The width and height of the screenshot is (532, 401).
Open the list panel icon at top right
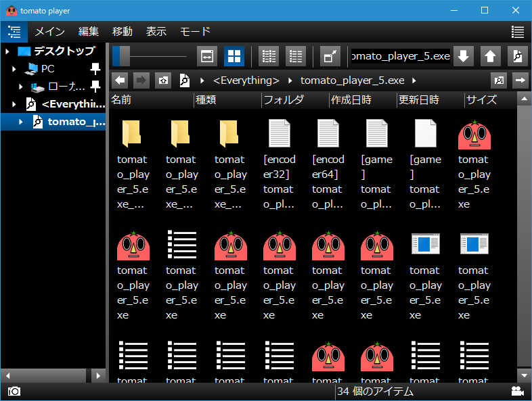518,32
